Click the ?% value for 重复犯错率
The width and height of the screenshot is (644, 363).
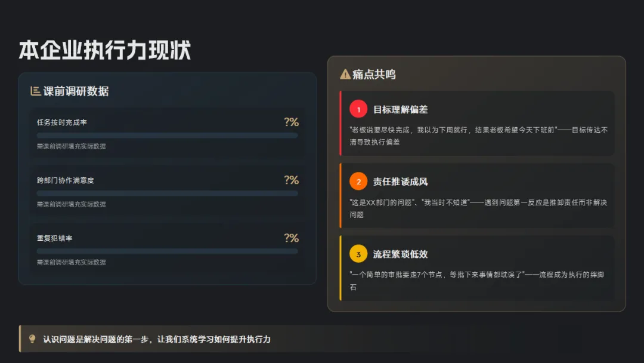[x=291, y=238]
